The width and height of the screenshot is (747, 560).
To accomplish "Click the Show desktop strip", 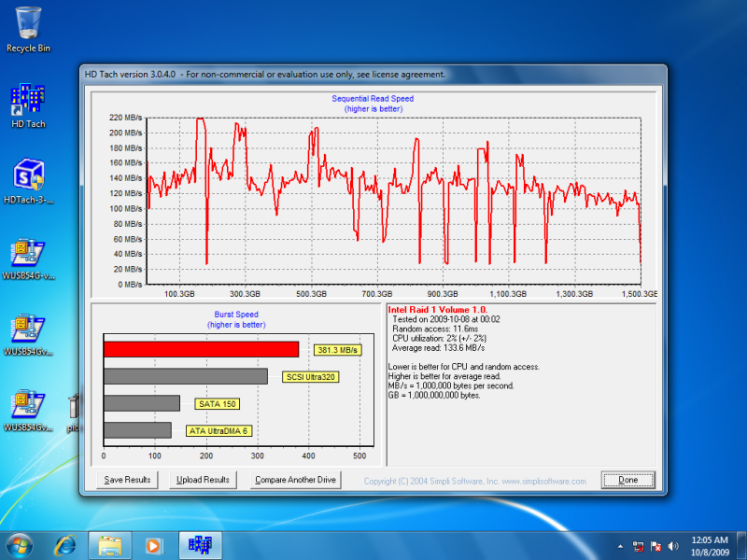I will tap(743, 546).
